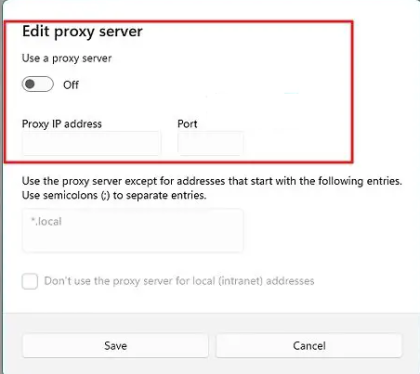
Task: Click the text about semicolons separating entries
Action: pyautogui.click(x=114, y=195)
